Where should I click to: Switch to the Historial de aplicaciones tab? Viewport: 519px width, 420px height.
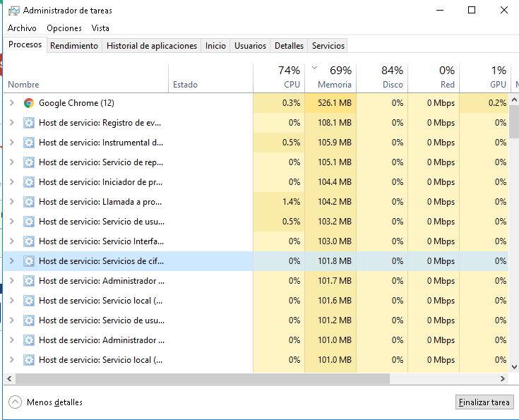pyautogui.click(x=152, y=46)
